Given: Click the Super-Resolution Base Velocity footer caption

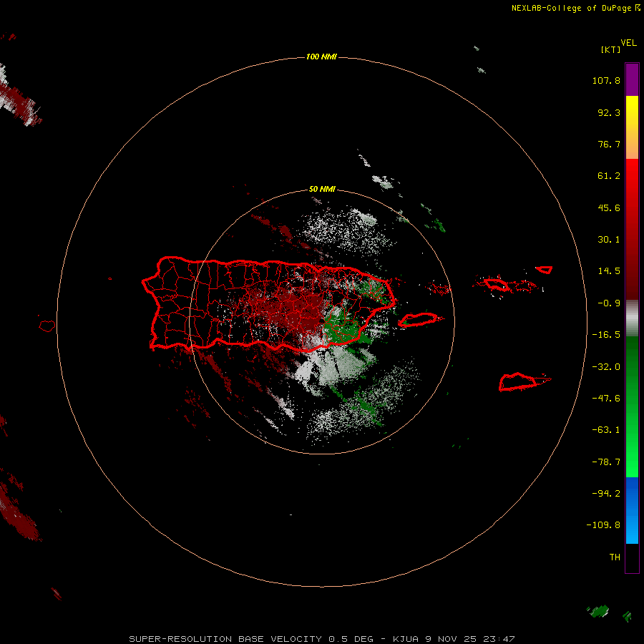Looking at the screenshot, I should [x=321, y=639].
